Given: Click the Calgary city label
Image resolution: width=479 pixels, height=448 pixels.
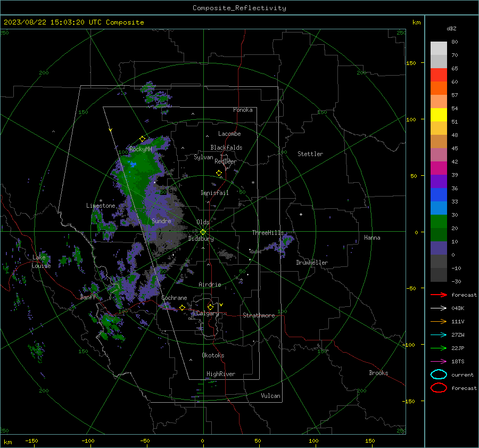Looking at the screenshot, I should (208, 313).
